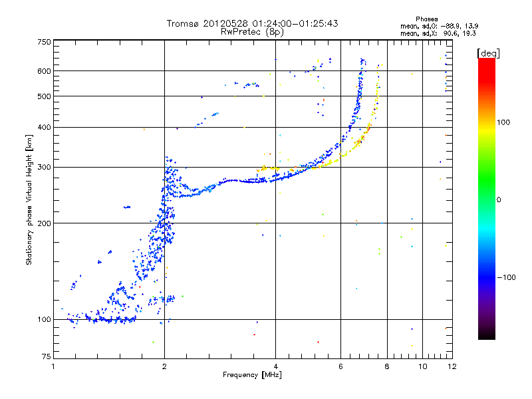Screen dimensions: 532x399
Task: Click the colorbar tick label '0'
Action: point(499,200)
